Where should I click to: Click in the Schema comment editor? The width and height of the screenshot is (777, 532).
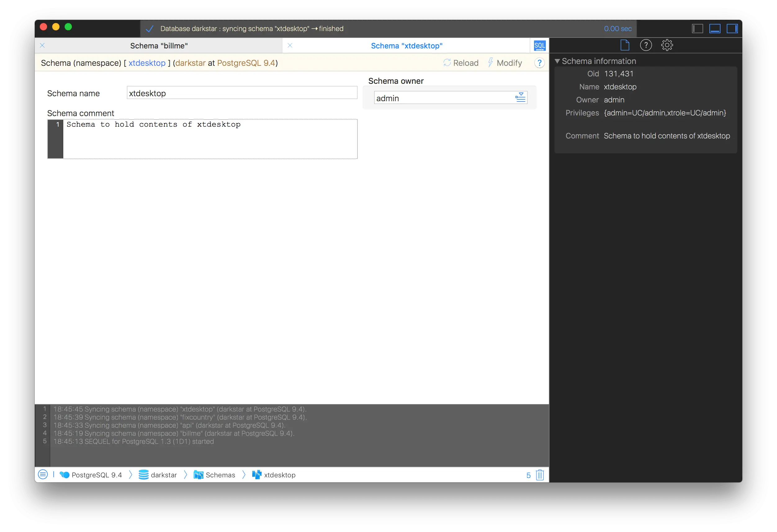(210, 139)
